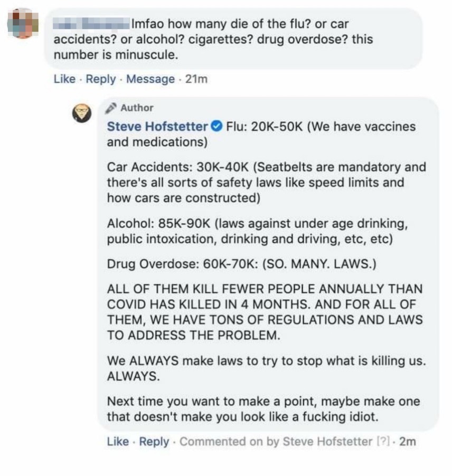Select the Author badge label

pyautogui.click(x=137, y=108)
